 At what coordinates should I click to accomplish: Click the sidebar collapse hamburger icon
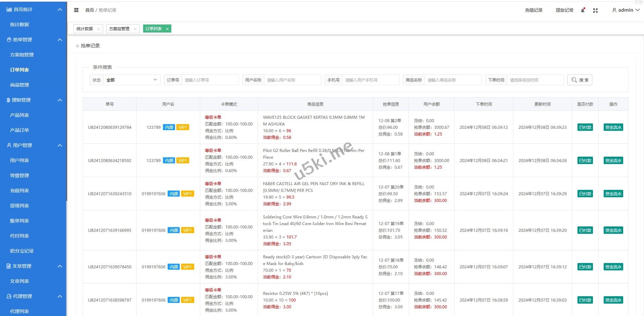tap(76, 10)
